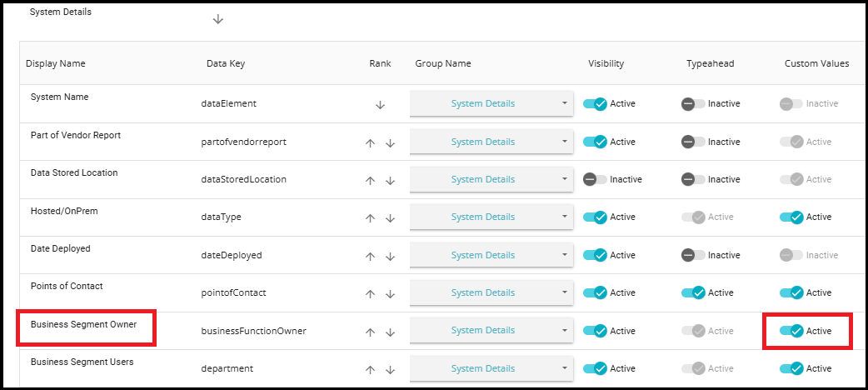868x390 pixels.
Task: Open Group Name dropdown for Hosted/OnPrem
Action: [491, 217]
